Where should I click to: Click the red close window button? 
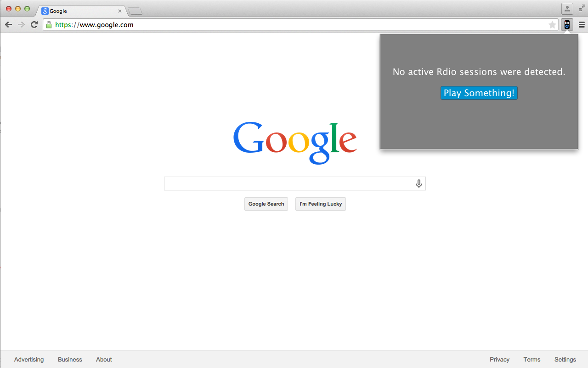(9, 9)
